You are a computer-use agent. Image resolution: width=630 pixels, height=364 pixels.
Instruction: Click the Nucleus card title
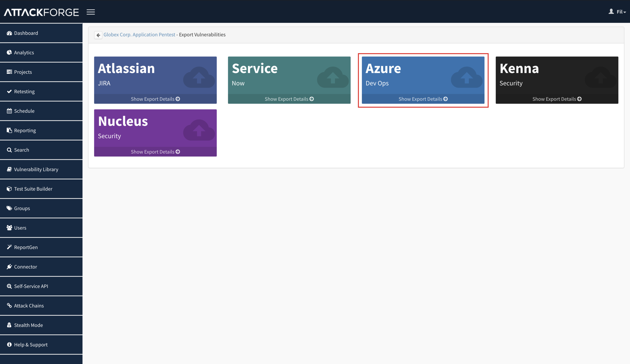(123, 121)
